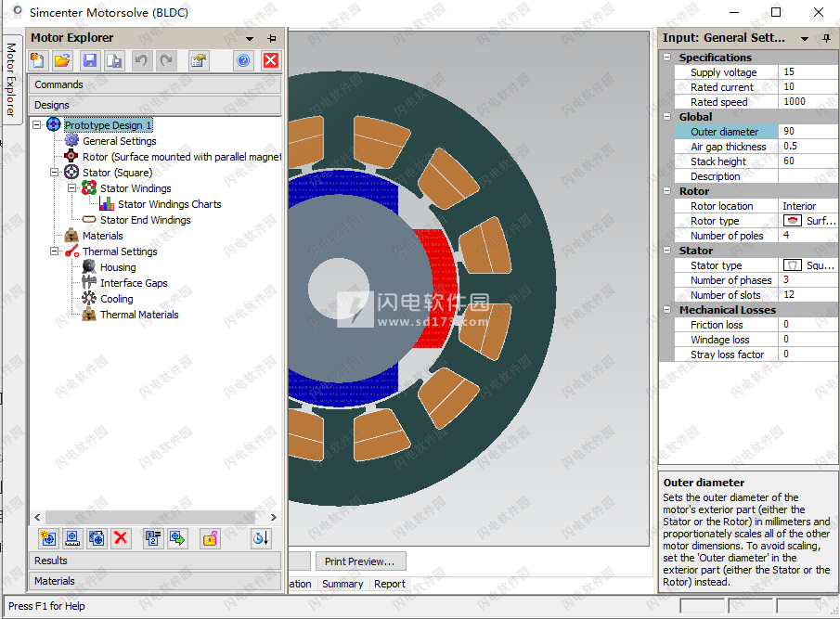Image resolution: width=840 pixels, height=619 pixels.
Task: Open the Results section at panel bottom
Action: tap(155, 561)
